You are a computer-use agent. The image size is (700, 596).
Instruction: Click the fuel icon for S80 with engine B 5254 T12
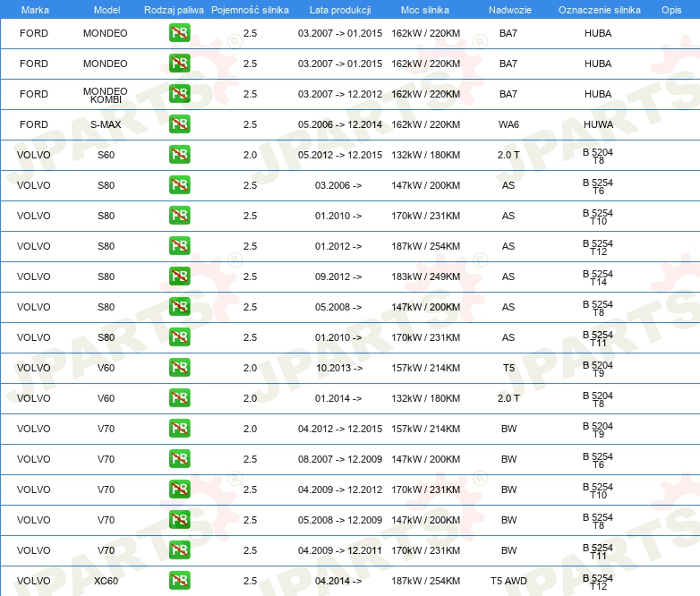click(179, 245)
